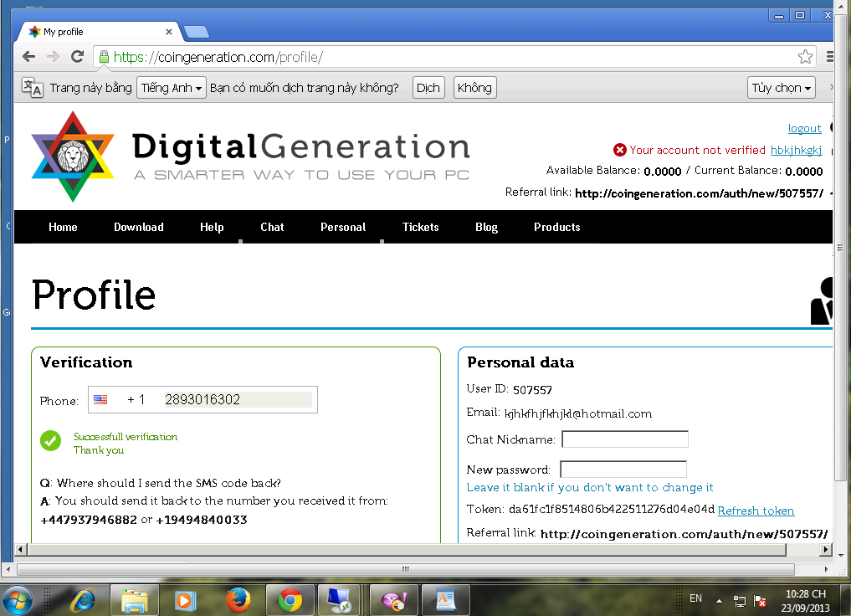Open the Help menu
The height and width of the screenshot is (616, 851).
(212, 227)
